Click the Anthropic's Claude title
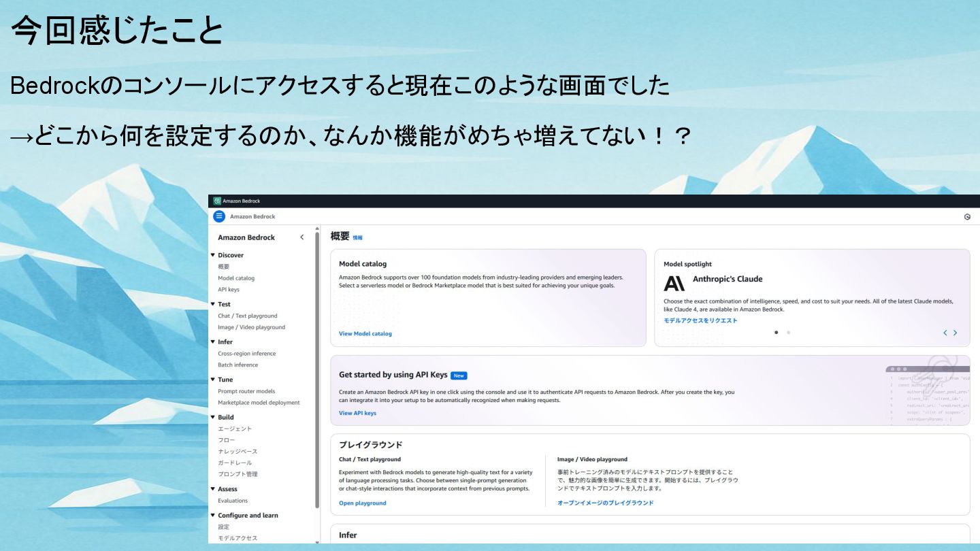Screen dimensions: 980x551 [x=728, y=279]
